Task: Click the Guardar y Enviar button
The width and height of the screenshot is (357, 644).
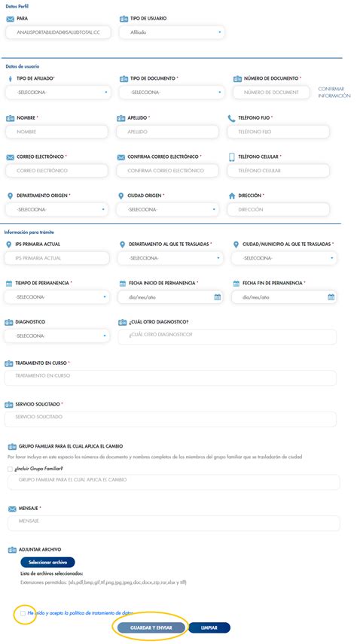Action: coord(151,627)
